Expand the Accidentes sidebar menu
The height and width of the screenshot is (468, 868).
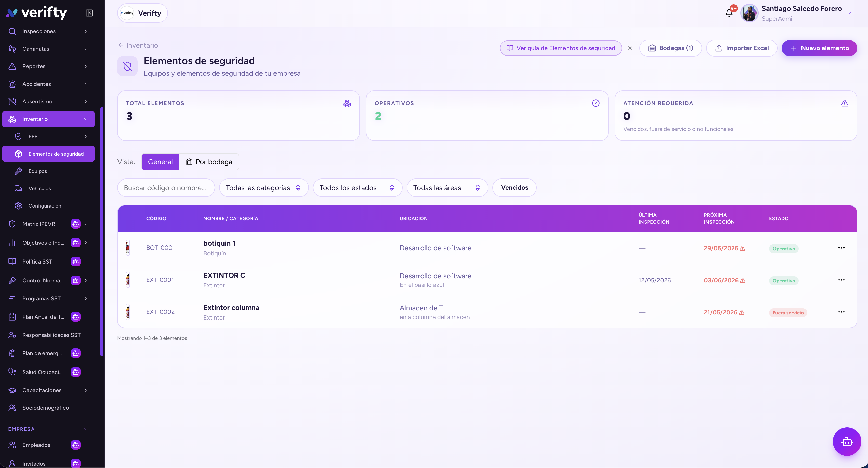click(x=48, y=84)
